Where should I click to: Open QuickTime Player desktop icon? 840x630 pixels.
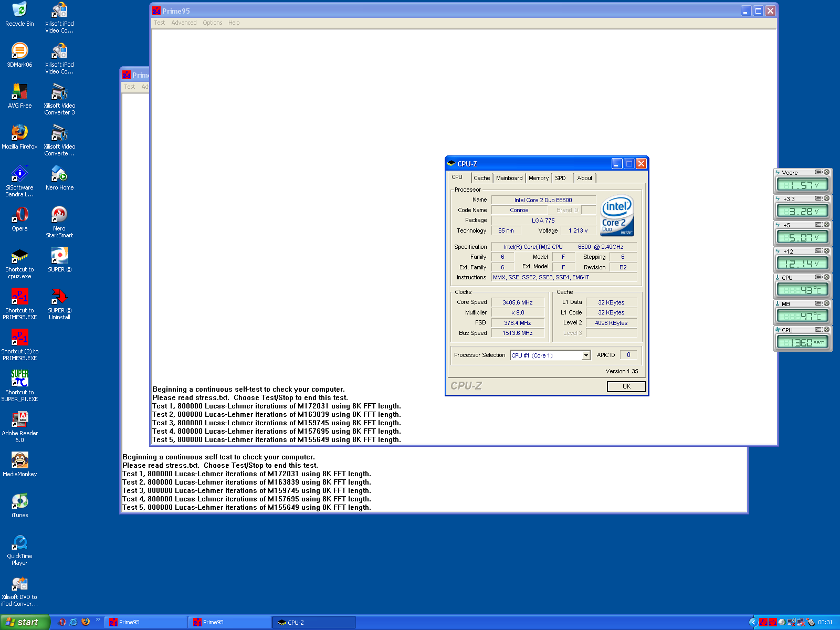[19, 550]
